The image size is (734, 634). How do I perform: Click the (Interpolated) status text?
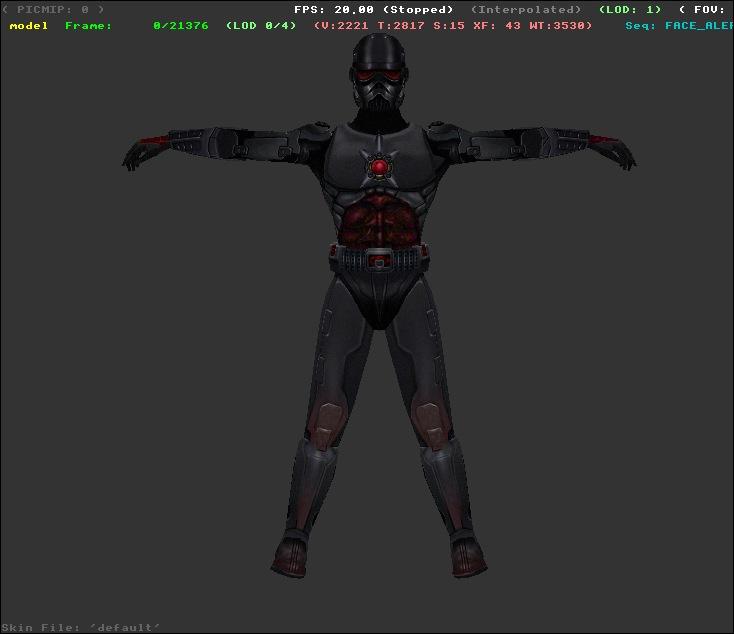pyautogui.click(x=525, y=10)
